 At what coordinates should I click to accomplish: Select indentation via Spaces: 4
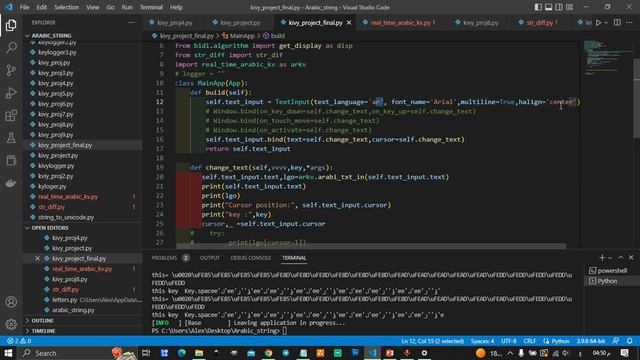point(482,341)
